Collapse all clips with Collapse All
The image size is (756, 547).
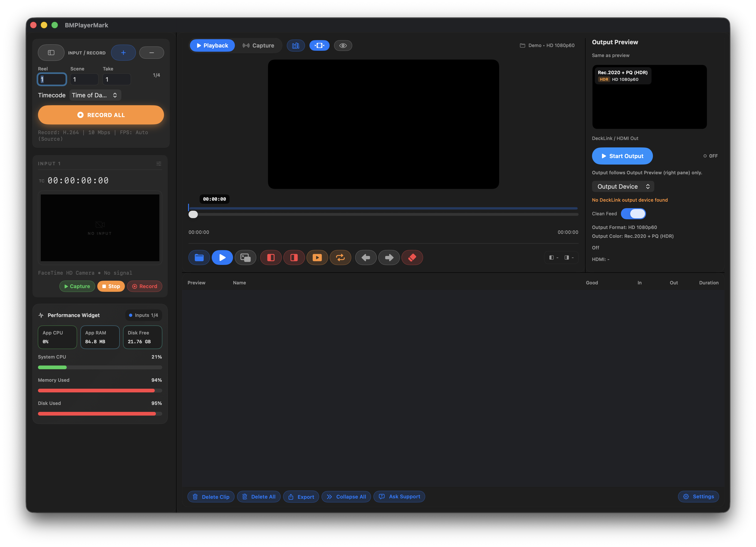346,497
